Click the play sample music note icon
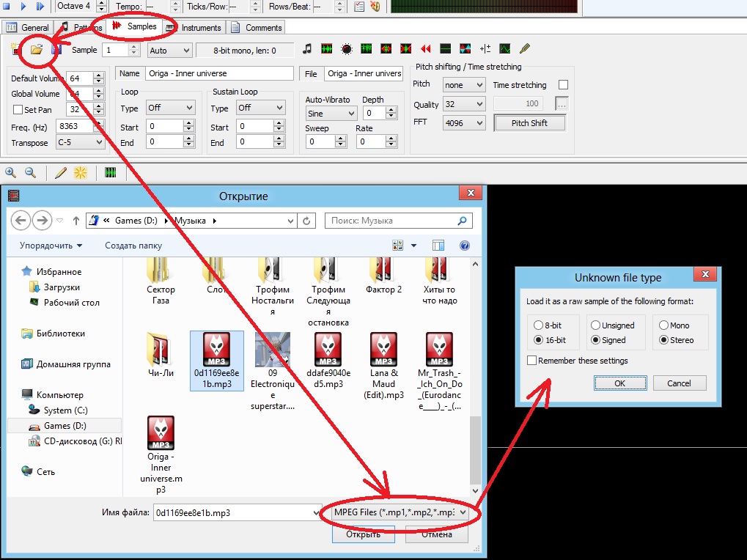 coord(307,49)
